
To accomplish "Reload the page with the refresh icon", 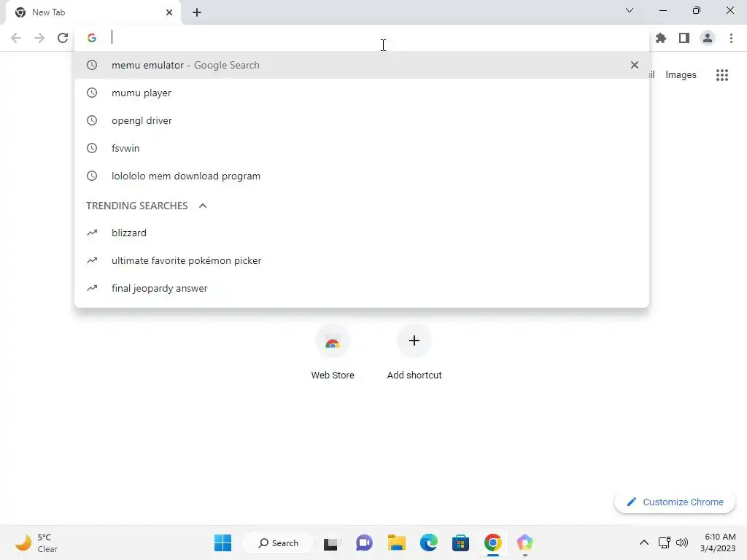I will tap(63, 38).
